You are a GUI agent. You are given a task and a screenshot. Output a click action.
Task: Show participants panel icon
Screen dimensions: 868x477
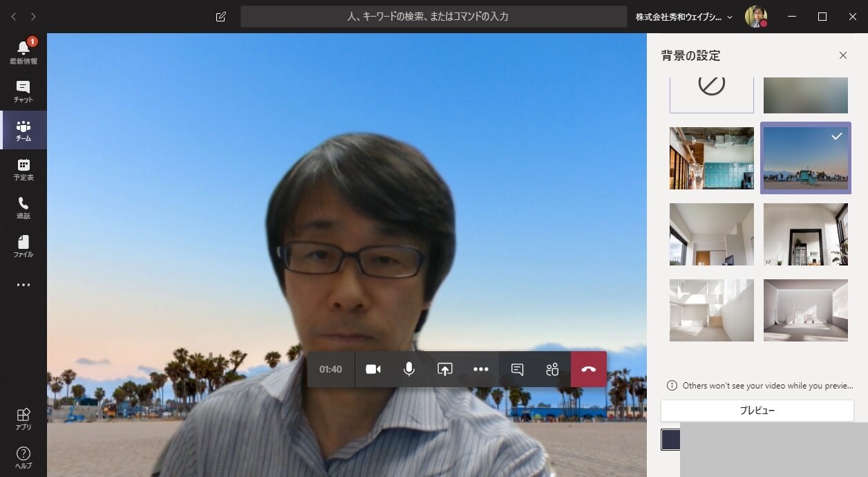(x=552, y=369)
